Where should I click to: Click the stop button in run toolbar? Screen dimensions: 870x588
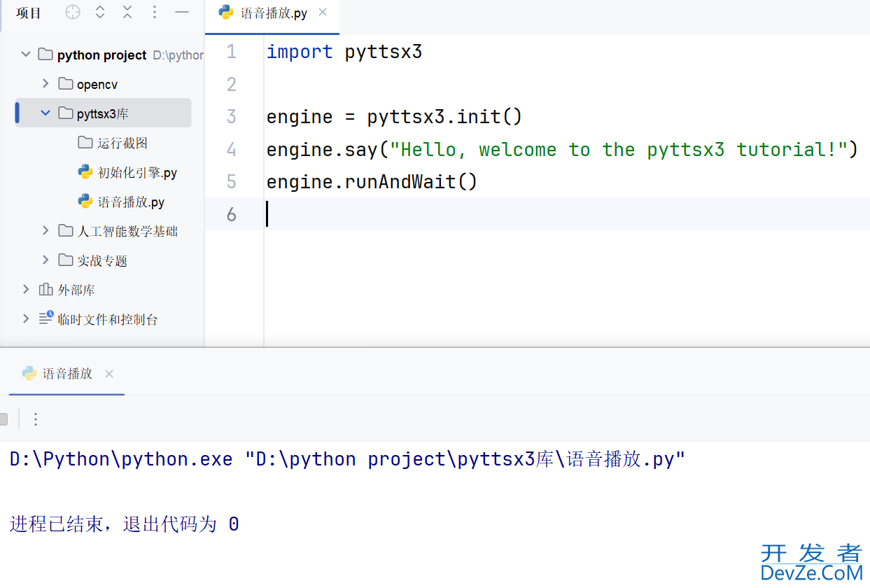[x=3, y=419]
